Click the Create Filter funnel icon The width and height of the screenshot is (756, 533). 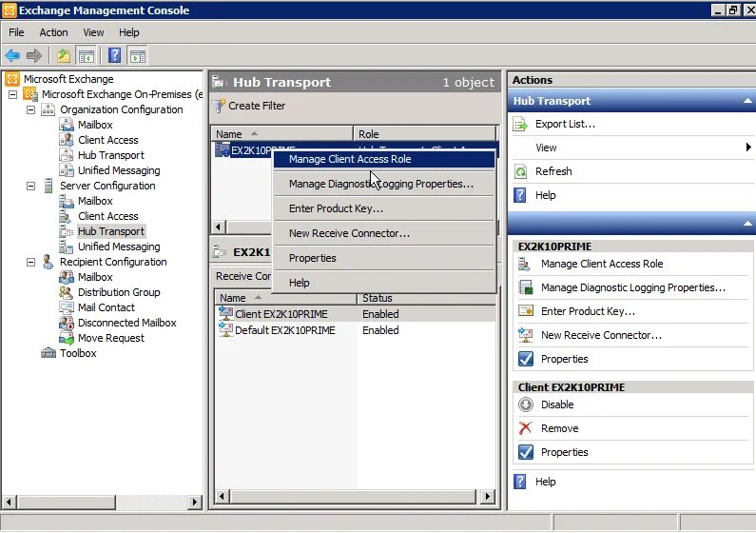coord(219,106)
